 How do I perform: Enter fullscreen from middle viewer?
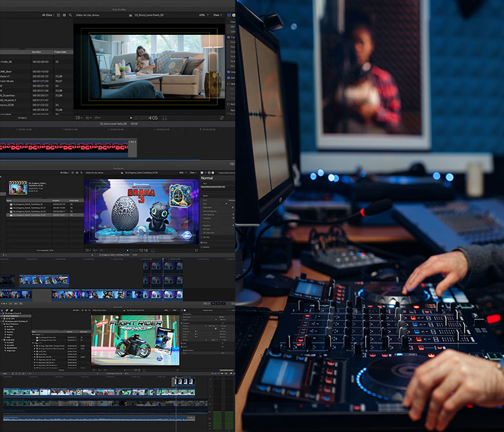(196, 250)
